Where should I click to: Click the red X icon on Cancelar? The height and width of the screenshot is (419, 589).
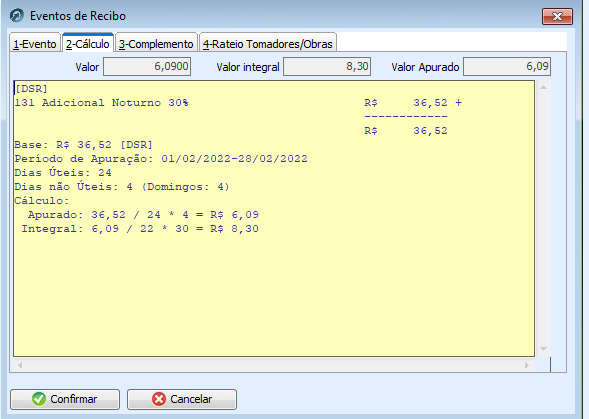[159, 399]
